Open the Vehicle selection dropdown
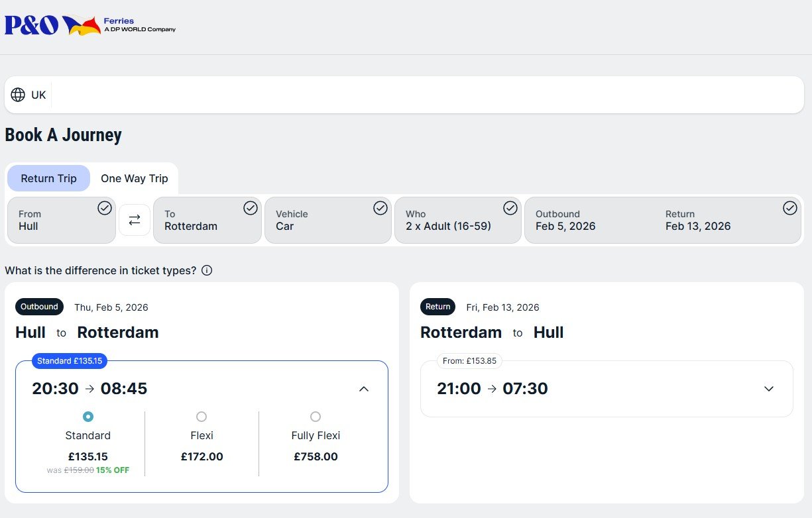The image size is (812, 518). [x=328, y=220]
